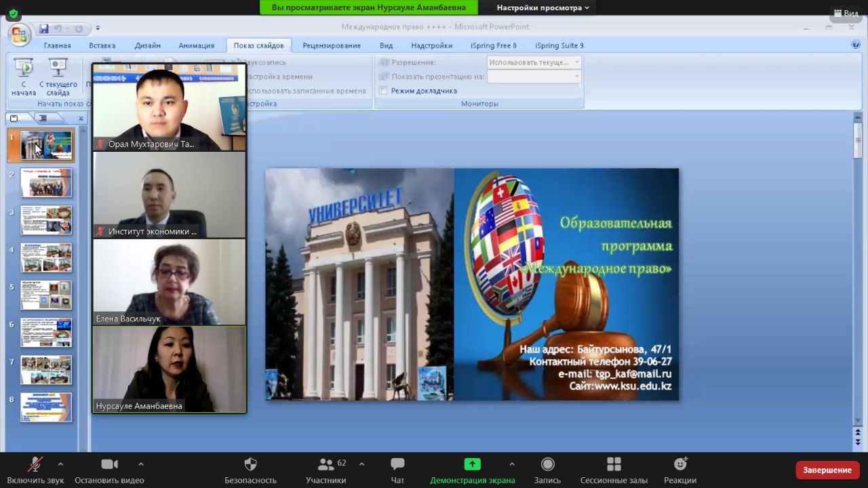868x488 pixels.
Task: Click the Undo icon in quick access toolbar
Action: 58,28
